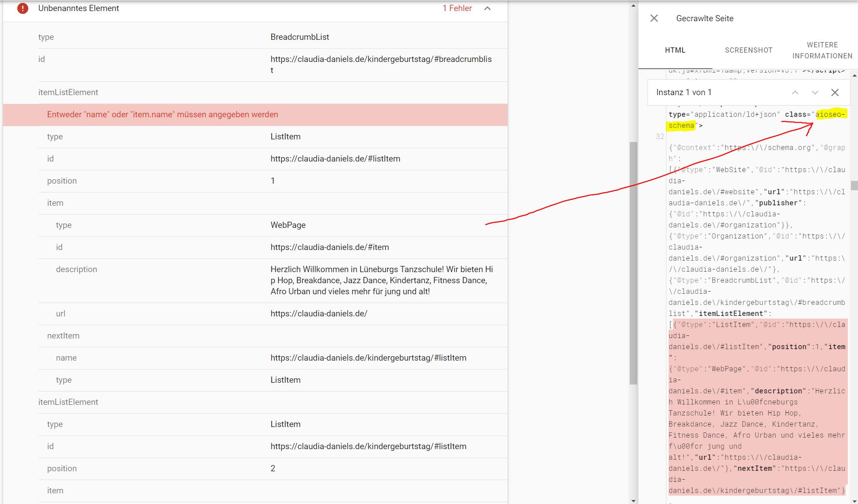Switch to the SCREENSHOT tab

coord(748,50)
